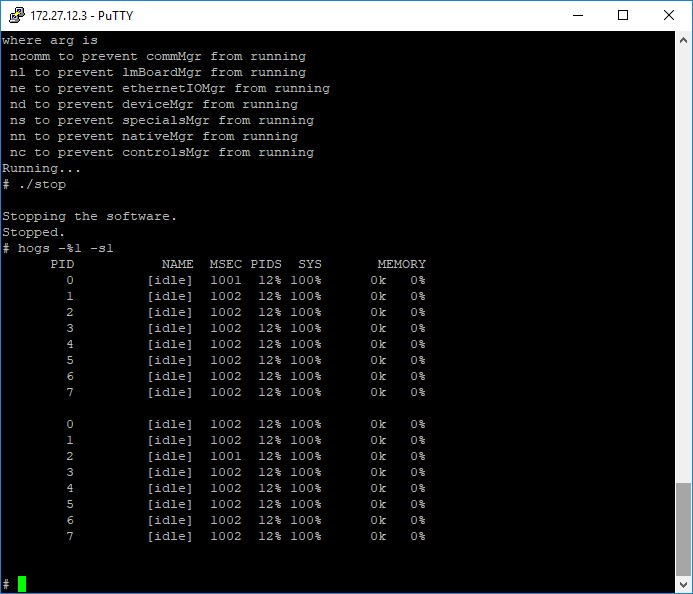Click the scrollbar down arrow
The image size is (693, 594).
(684, 585)
